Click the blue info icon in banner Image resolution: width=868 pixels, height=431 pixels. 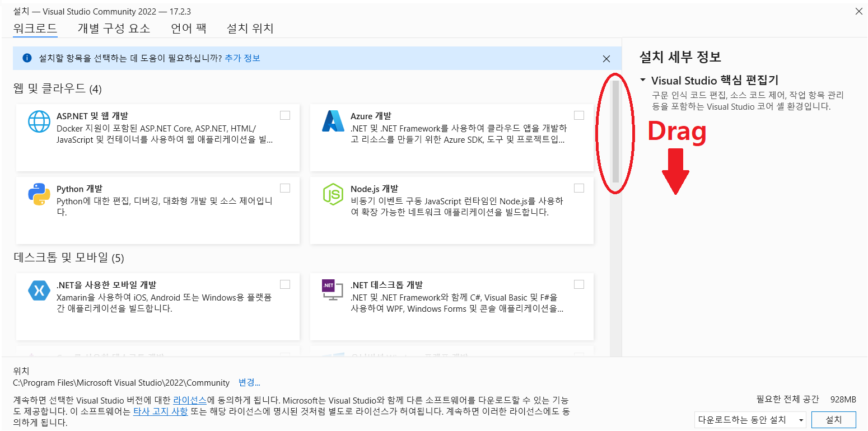(27, 58)
